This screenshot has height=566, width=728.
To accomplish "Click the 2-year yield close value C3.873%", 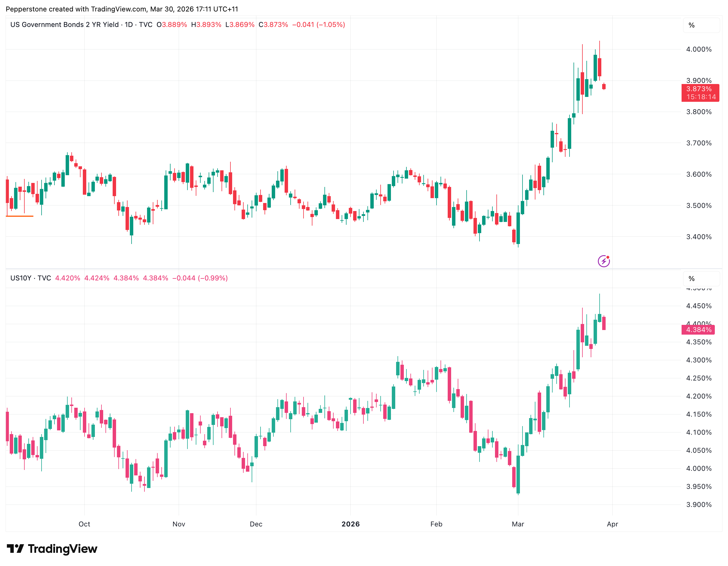I will 273,25.
